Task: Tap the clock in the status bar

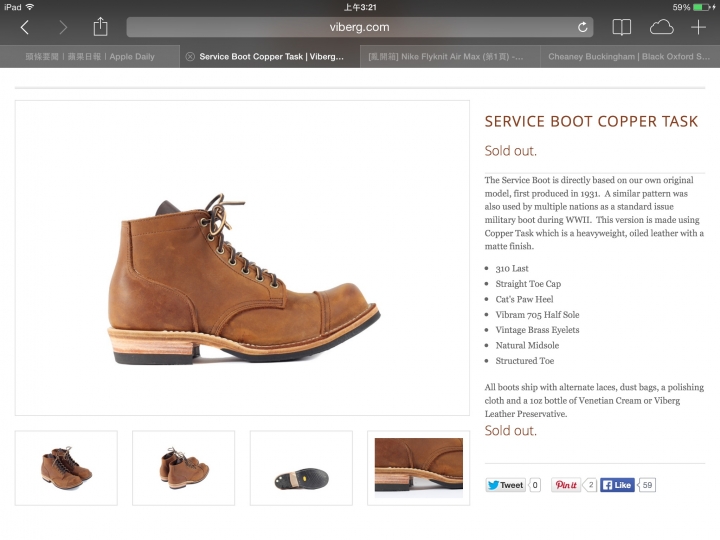Action: pyautogui.click(x=360, y=7)
